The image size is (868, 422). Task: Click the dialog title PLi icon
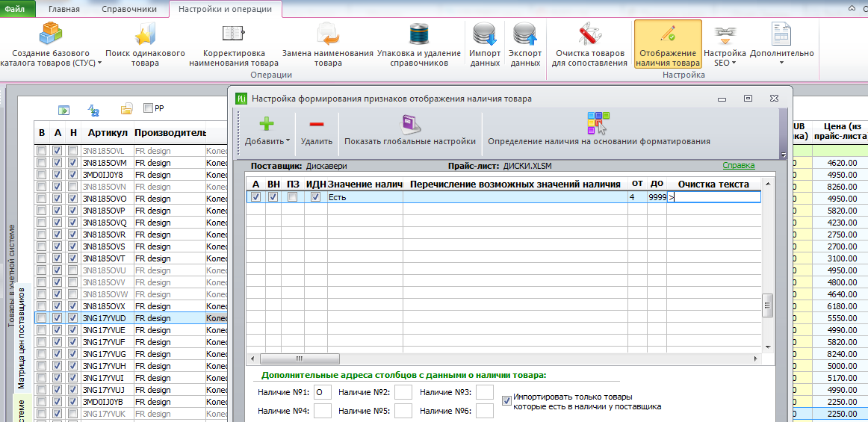(x=241, y=99)
